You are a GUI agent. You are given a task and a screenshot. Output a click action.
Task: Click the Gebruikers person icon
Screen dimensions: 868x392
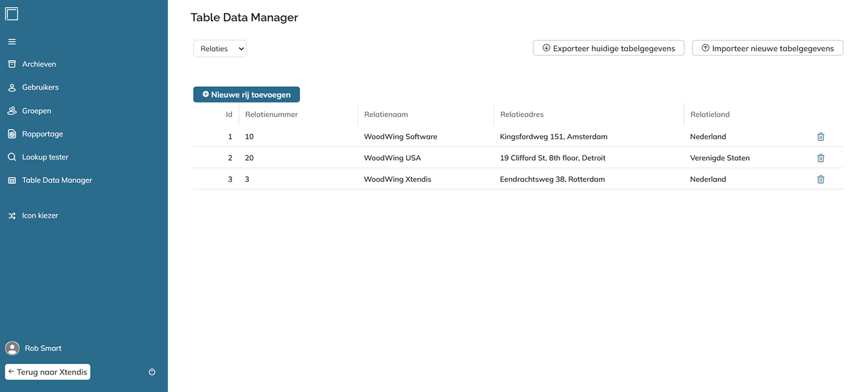click(12, 87)
